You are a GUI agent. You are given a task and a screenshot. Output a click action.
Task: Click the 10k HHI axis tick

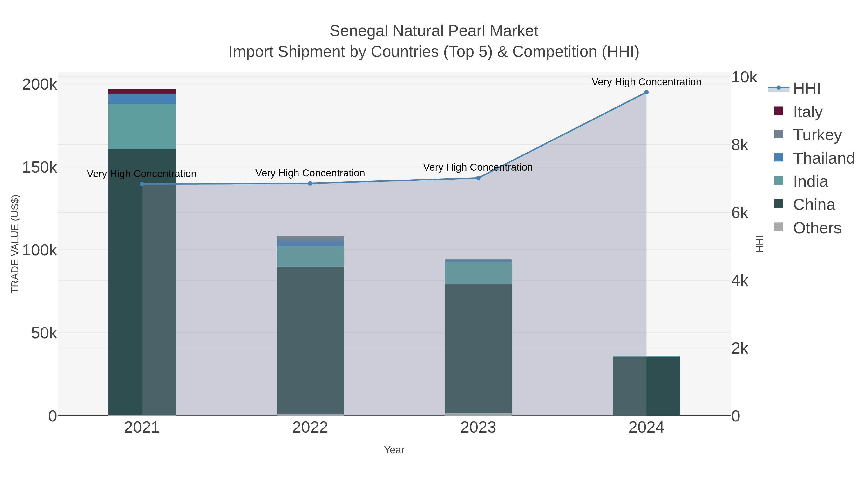click(x=744, y=77)
